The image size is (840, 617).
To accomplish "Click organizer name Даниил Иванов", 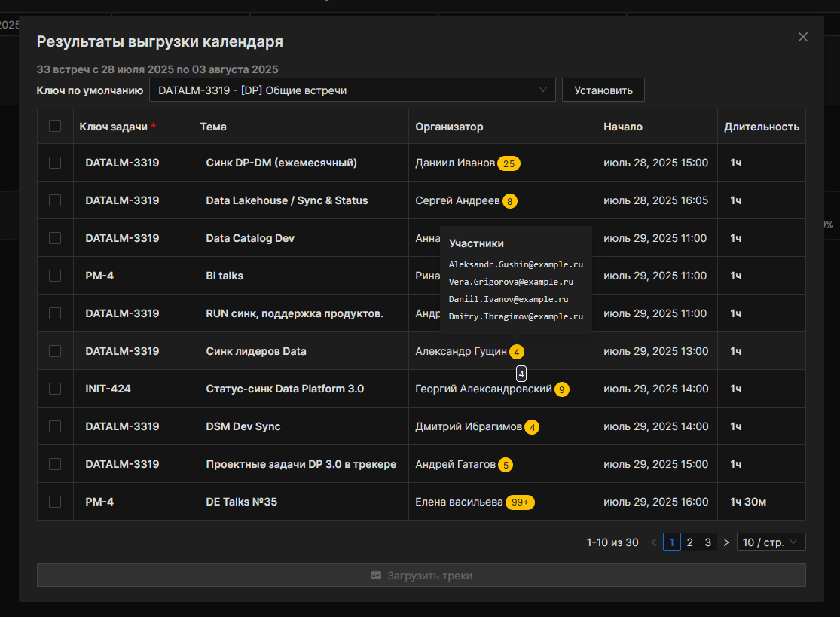I will [455, 163].
